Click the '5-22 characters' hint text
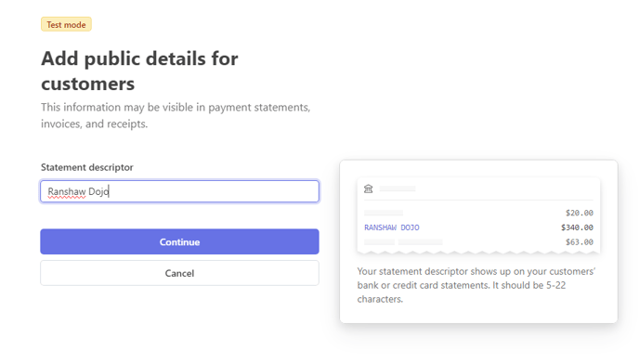The image size is (639, 364). point(462,292)
